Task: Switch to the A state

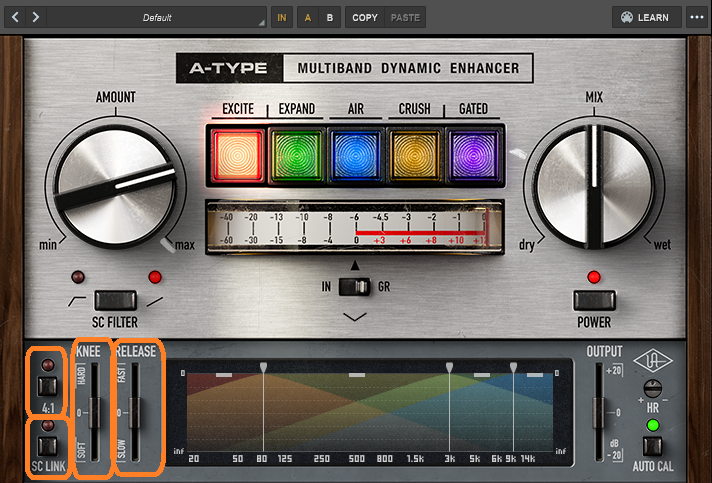Action: coord(307,17)
